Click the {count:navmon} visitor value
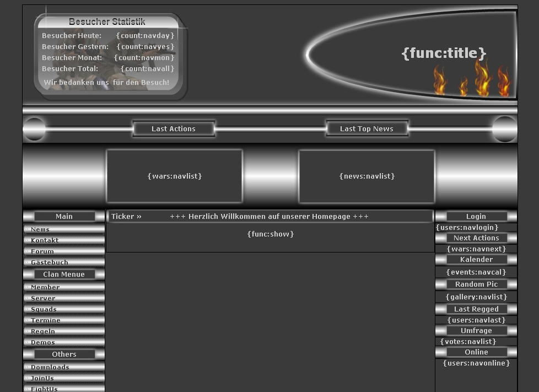This screenshot has height=392, width=539. [144, 57]
